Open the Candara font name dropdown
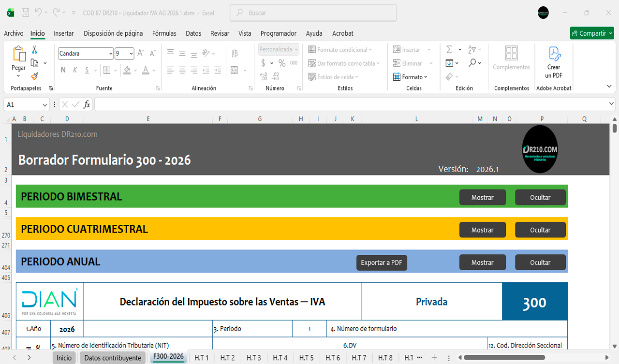This screenshot has height=364, width=619. point(111,54)
